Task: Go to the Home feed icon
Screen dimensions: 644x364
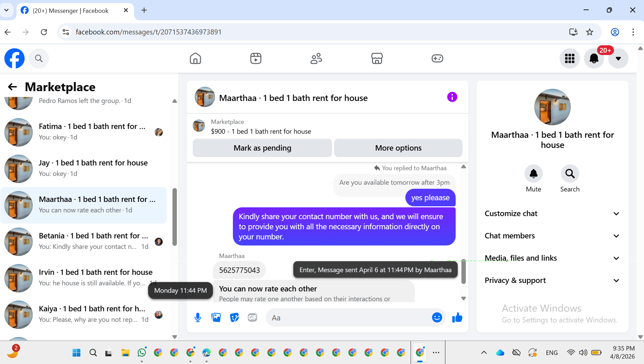Action: click(195, 58)
